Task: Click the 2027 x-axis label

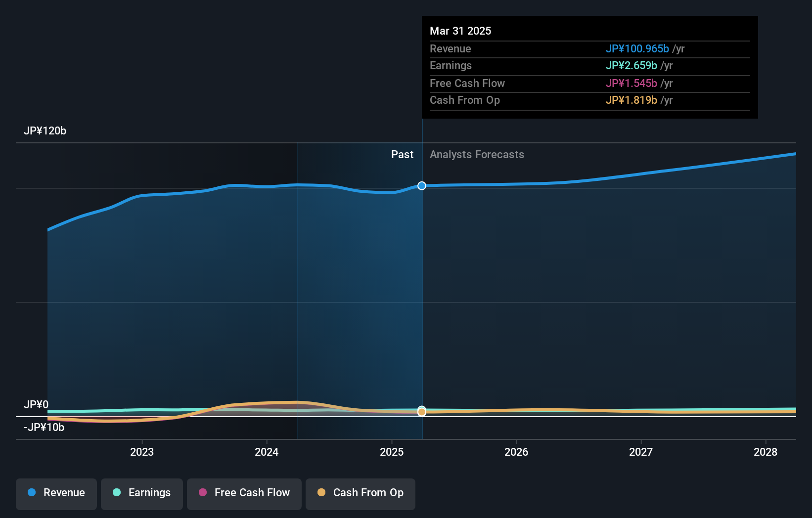Action: 641,452
